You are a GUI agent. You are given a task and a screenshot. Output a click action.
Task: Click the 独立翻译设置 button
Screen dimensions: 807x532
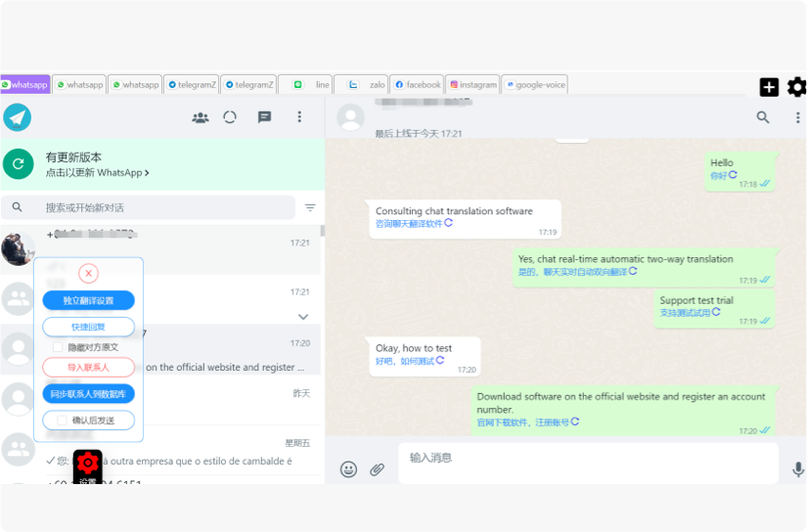click(x=89, y=301)
